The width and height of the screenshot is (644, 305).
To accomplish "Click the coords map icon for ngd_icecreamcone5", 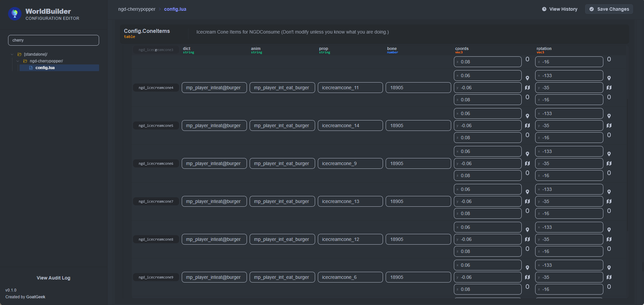I will (x=527, y=125).
